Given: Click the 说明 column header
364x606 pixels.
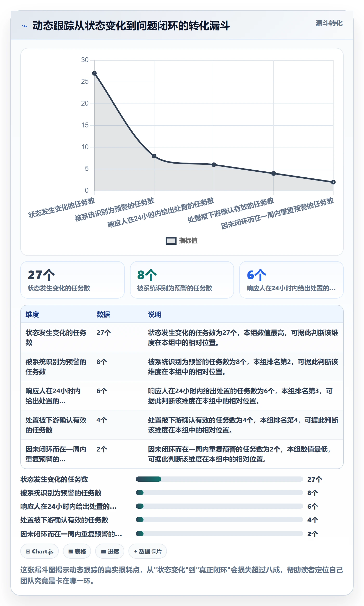Looking at the screenshot, I should click(155, 314).
